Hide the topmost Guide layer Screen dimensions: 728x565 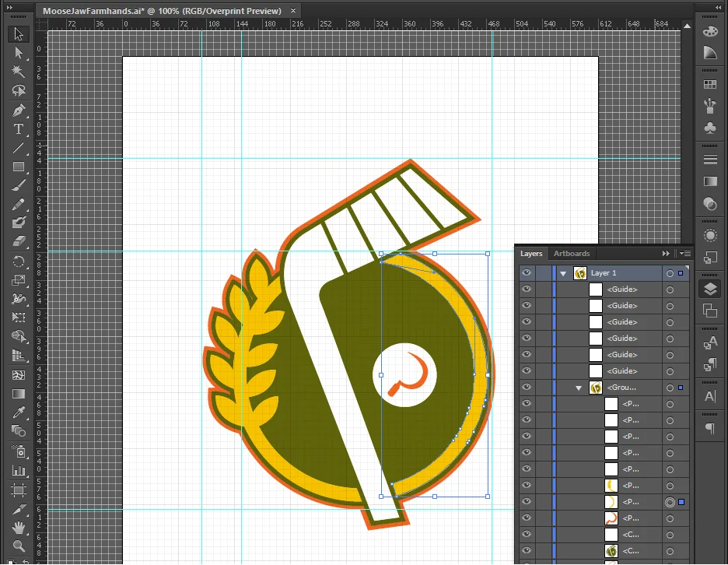[527, 289]
